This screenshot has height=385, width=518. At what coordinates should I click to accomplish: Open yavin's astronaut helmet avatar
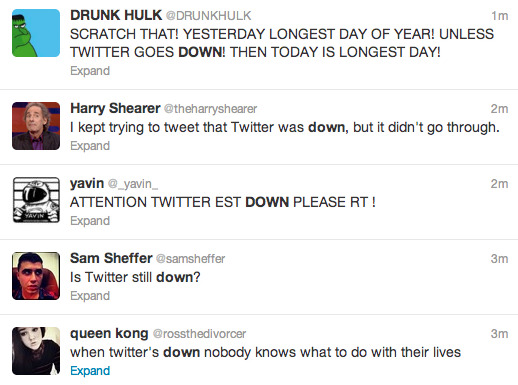tap(36, 200)
